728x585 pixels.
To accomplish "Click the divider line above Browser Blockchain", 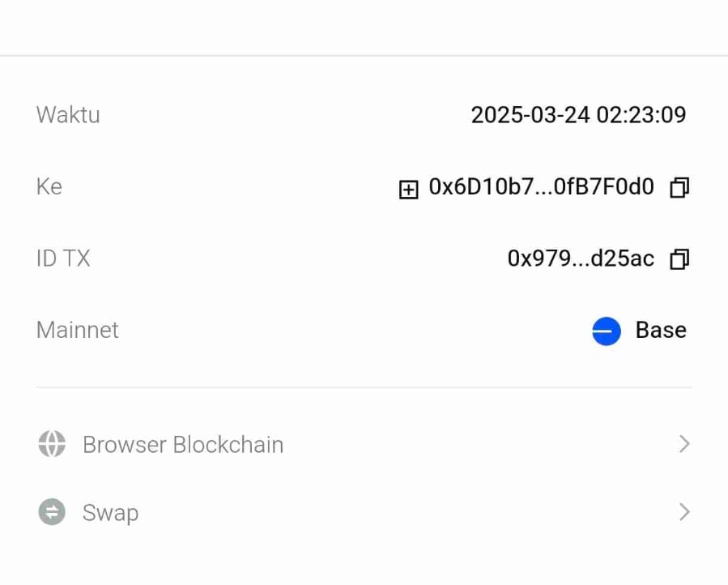I will click(x=364, y=387).
